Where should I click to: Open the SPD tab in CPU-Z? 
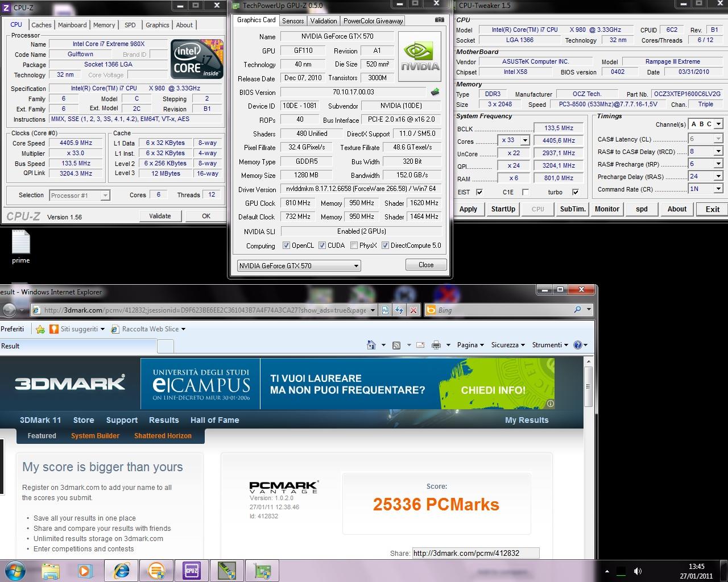[x=130, y=25]
